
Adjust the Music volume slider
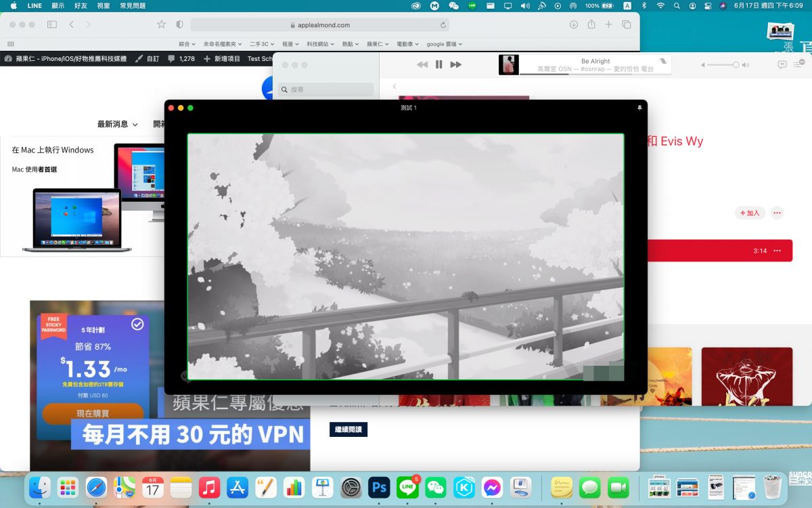725,64
